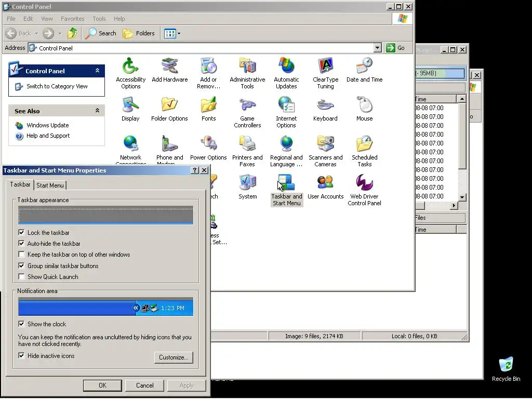Screen dimensions: 532x399
Task: Open User Accounts icon
Action: (325, 187)
